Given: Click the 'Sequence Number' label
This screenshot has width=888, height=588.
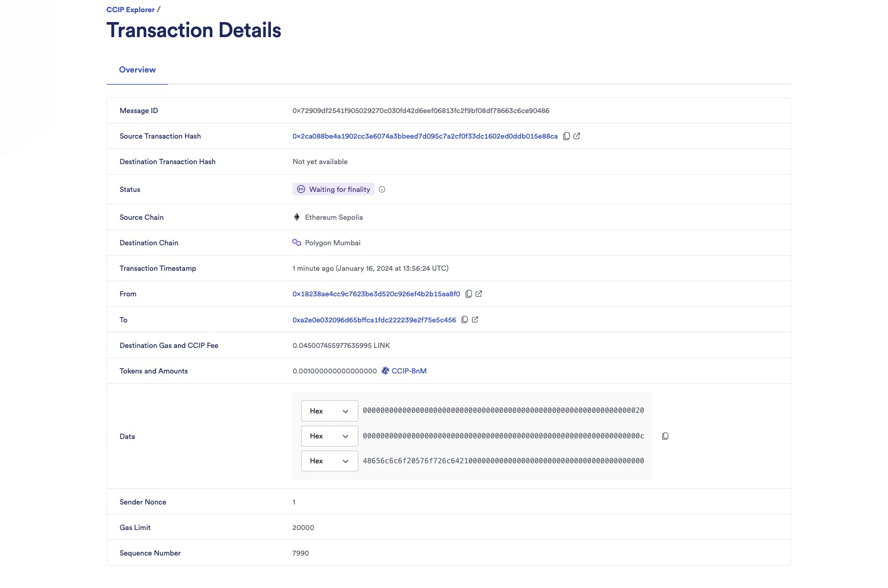Looking at the screenshot, I should (x=150, y=553).
